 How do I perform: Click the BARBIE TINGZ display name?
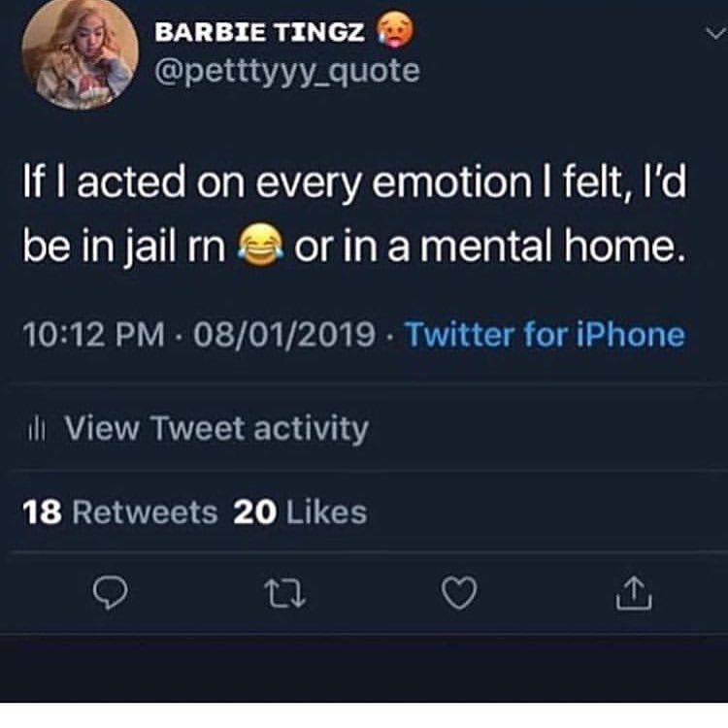coord(259,32)
